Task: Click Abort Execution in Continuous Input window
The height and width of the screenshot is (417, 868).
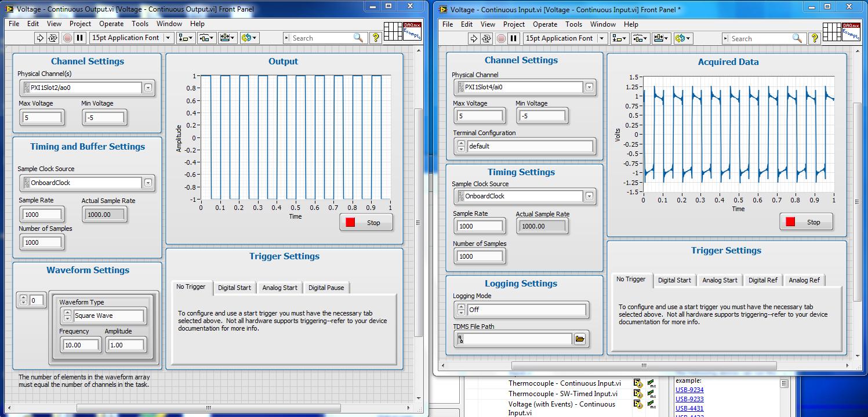Action: tap(501, 38)
